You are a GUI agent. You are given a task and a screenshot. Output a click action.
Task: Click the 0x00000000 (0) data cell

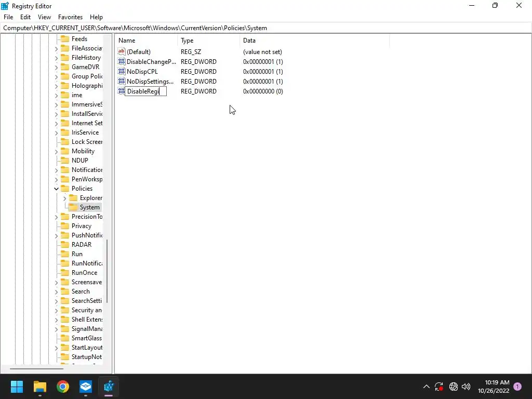coord(263,91)
